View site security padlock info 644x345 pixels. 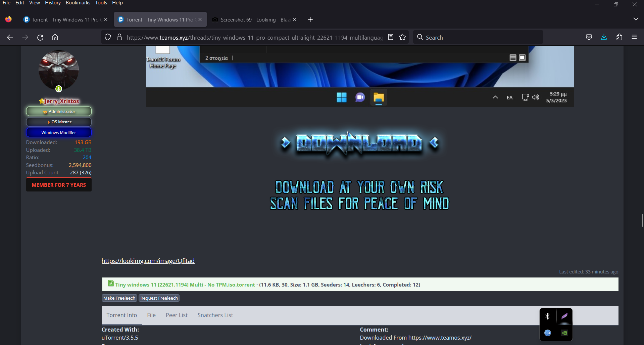point(119,37)
